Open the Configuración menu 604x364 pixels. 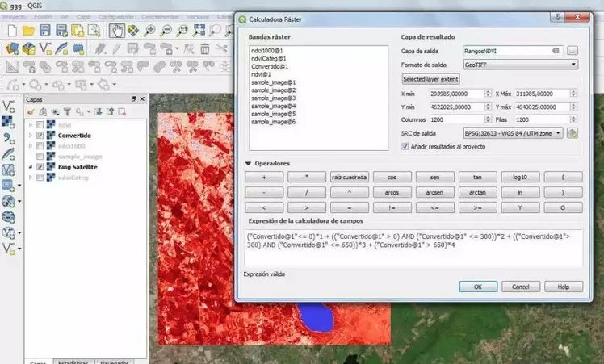coord(116,17)
